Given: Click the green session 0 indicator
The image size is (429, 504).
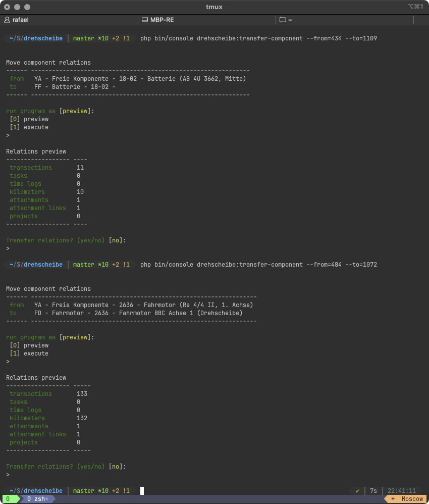Looking at the screenshot, I should (x=8, y=499).
